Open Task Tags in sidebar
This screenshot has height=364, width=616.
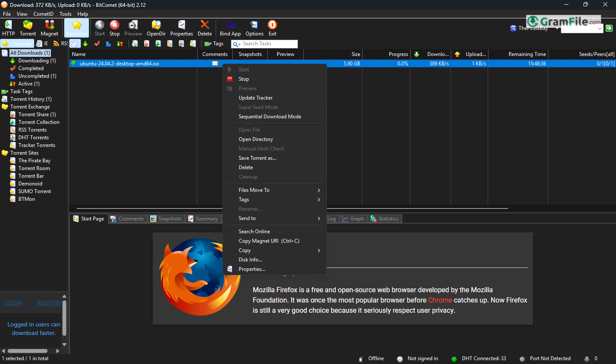click(x=21, y=91)
